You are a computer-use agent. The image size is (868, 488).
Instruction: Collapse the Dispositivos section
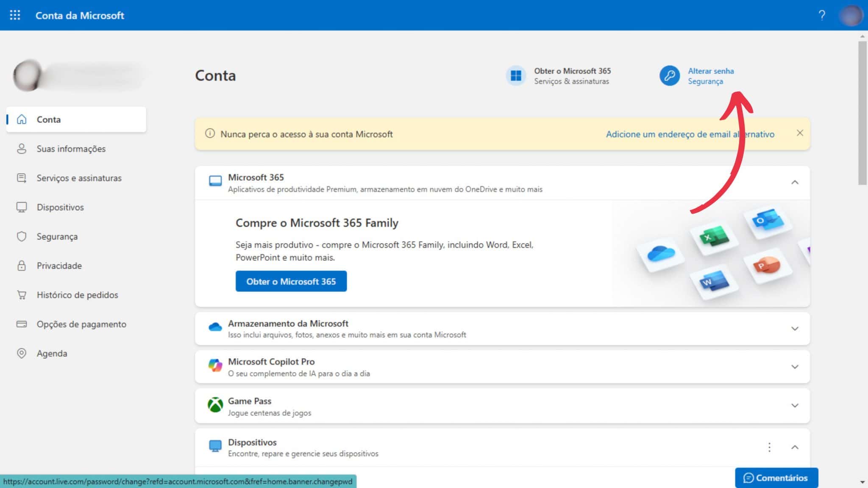(795, 447)
